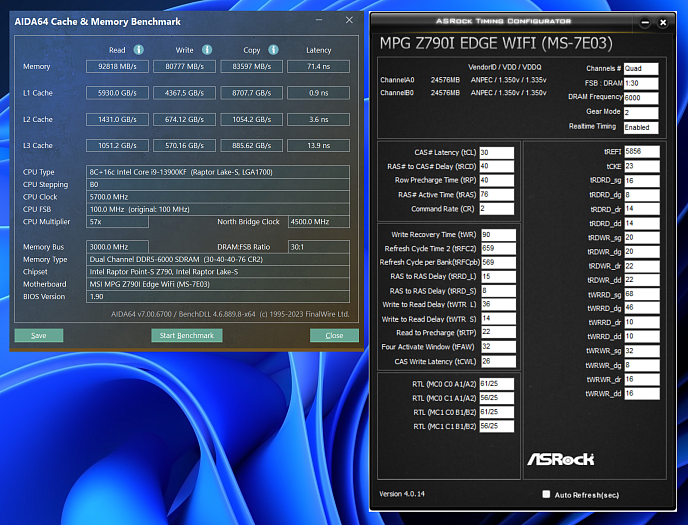Click the BIOS Version value 1.90

pos(218,296)
